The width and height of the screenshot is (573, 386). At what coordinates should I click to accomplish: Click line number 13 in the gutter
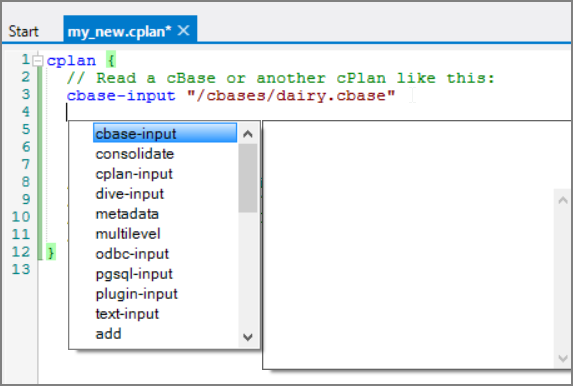click(x=21, y=269)
